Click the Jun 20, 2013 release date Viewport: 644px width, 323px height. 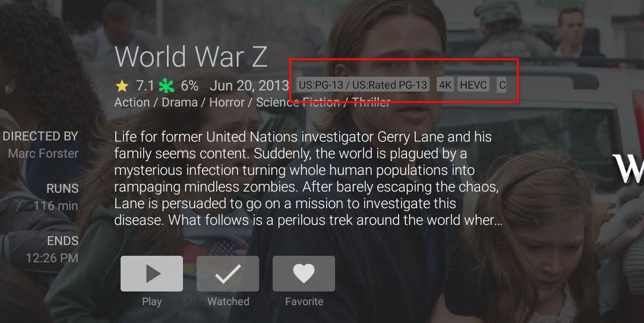tap(250, 86)
